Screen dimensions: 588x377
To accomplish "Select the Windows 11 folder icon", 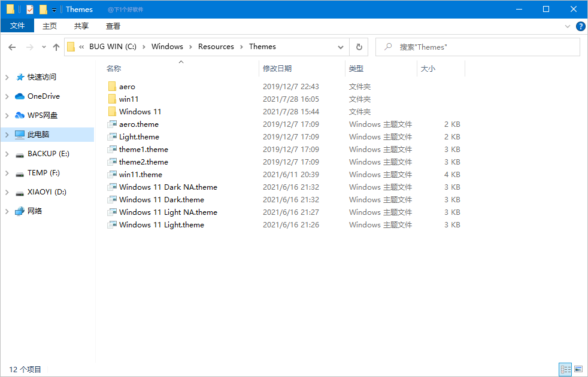I will 112,112.
